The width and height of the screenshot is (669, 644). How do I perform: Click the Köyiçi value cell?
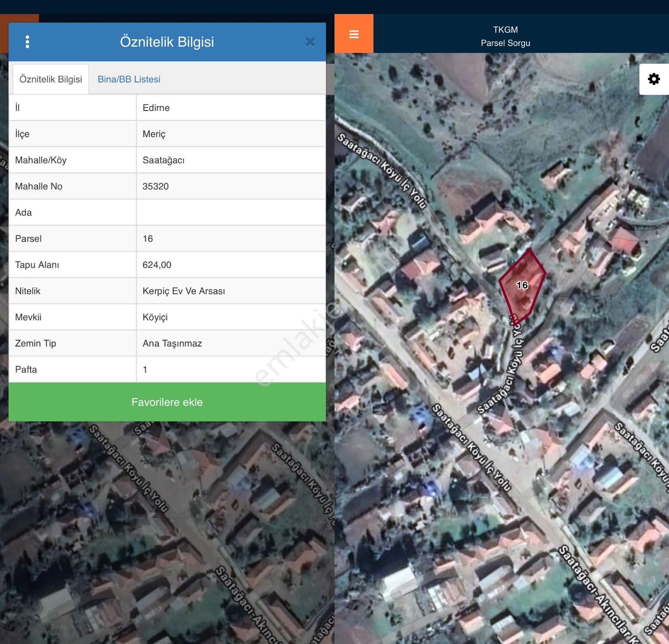[x=231, y=317]
